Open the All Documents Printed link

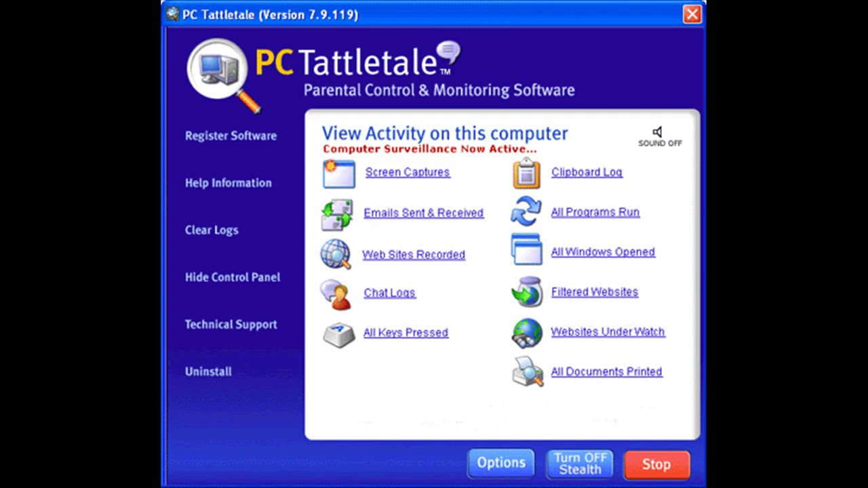(606, 372)
